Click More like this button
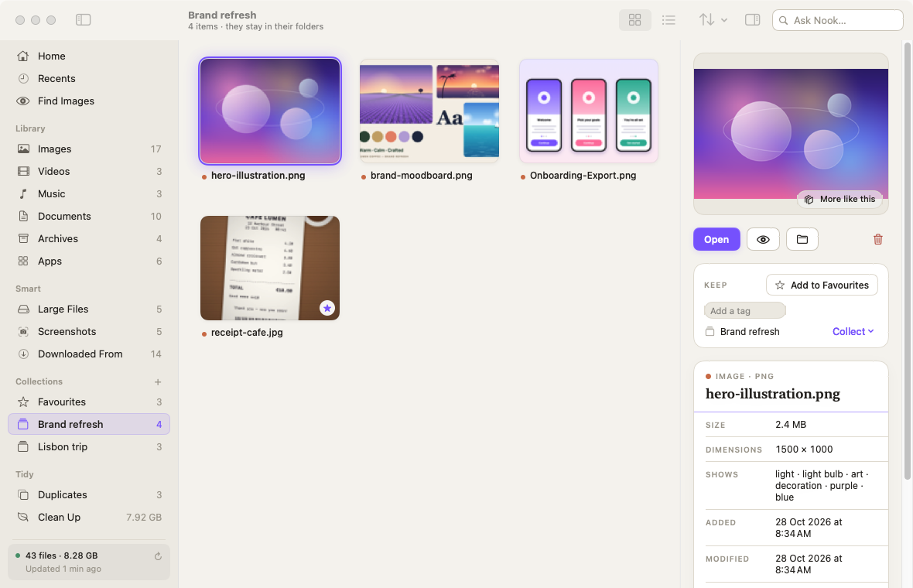This screenshot has height=588, width=913. (839, 199)
